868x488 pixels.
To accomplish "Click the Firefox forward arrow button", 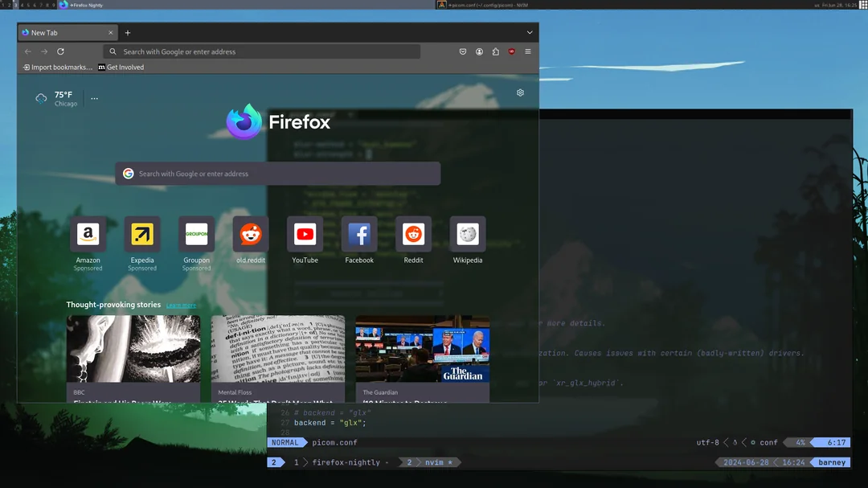I will tap(44, 51).
